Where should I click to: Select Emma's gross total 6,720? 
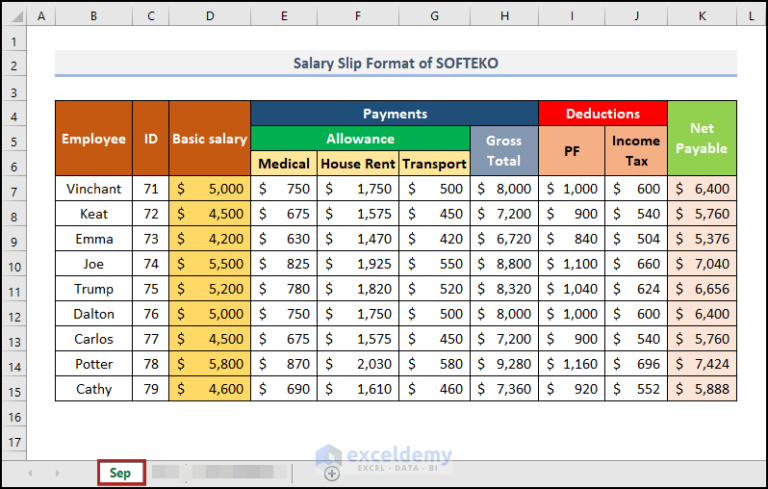click(504, 239)
